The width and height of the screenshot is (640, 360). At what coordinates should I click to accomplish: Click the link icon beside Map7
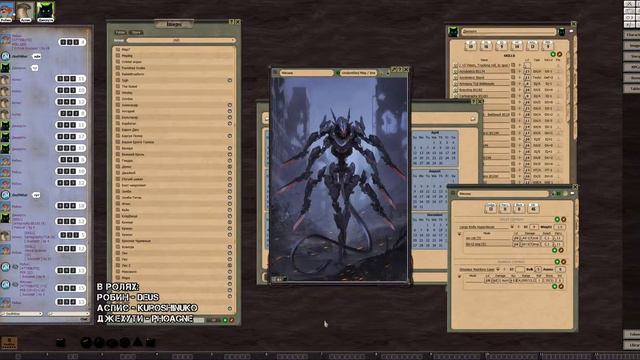(x=118, y=49)
